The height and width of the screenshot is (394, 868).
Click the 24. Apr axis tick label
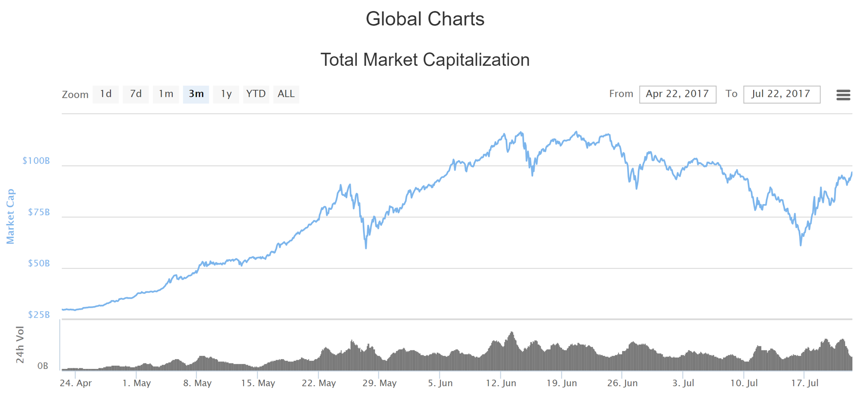click(x=76, y=383)
